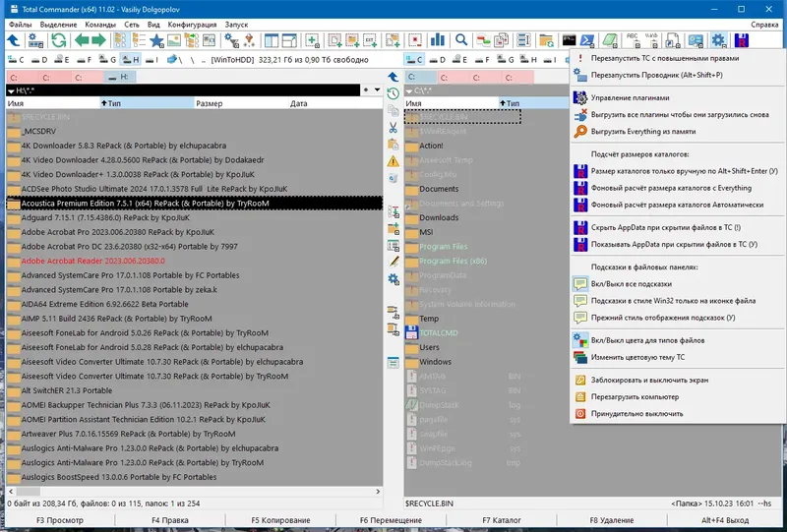Screen dimensions: 787x532
Task: Open the small down arrow beside left path bar
Action: click(377, 90)
